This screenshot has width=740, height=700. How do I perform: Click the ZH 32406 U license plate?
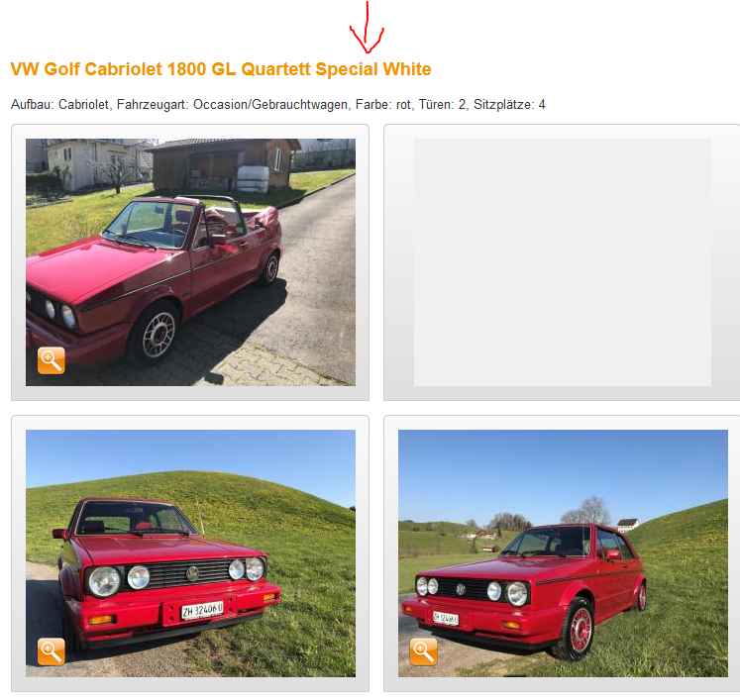click(202, 611)
